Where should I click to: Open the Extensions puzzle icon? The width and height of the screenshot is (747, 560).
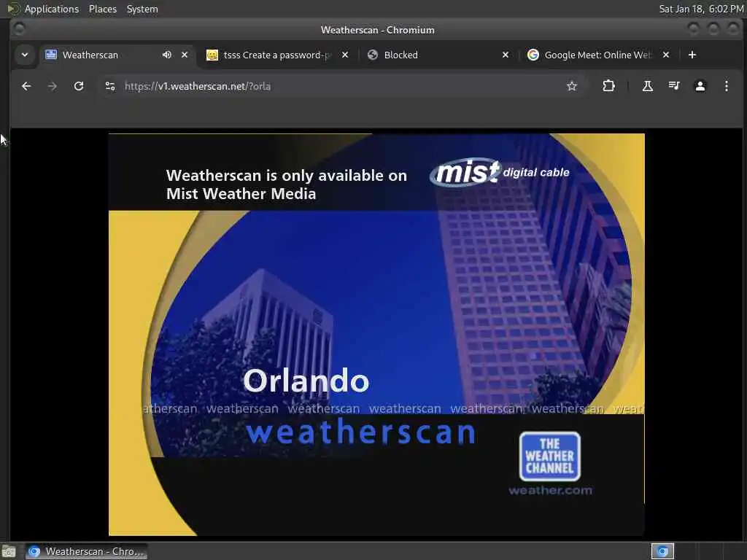608,86
